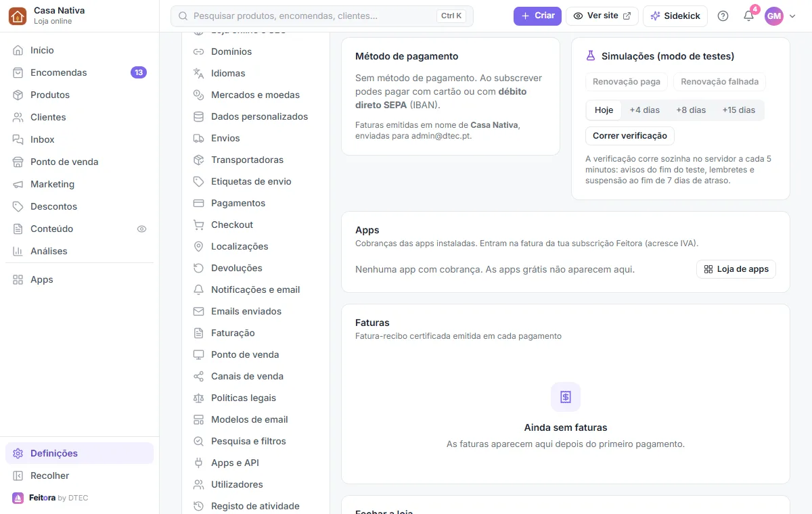
Task: Click the Localizações pin icon
Action: tap(199, 246)
